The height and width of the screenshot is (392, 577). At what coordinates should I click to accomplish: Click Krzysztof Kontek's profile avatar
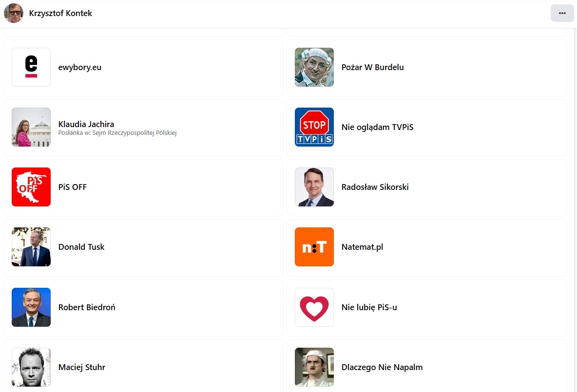click(14, 13)
